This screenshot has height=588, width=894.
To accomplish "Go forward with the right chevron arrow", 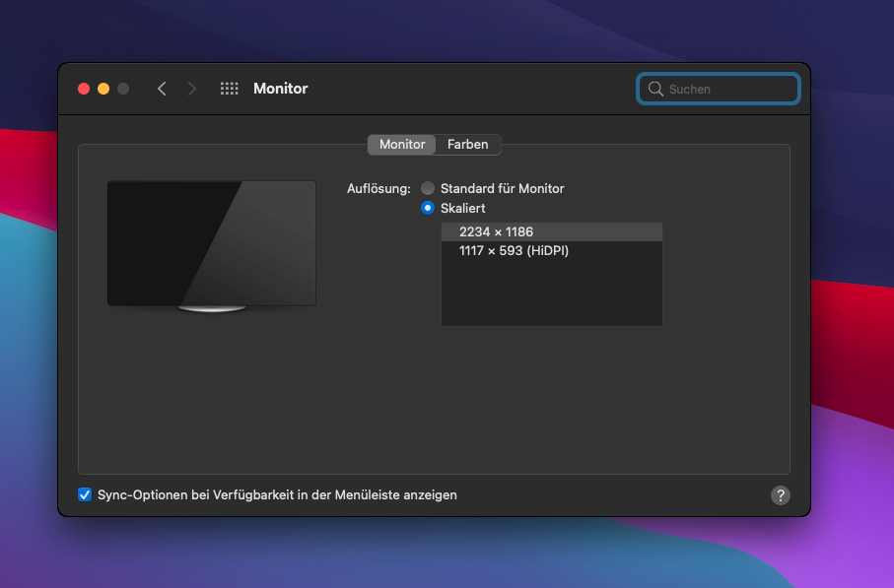I will (191, 89).
